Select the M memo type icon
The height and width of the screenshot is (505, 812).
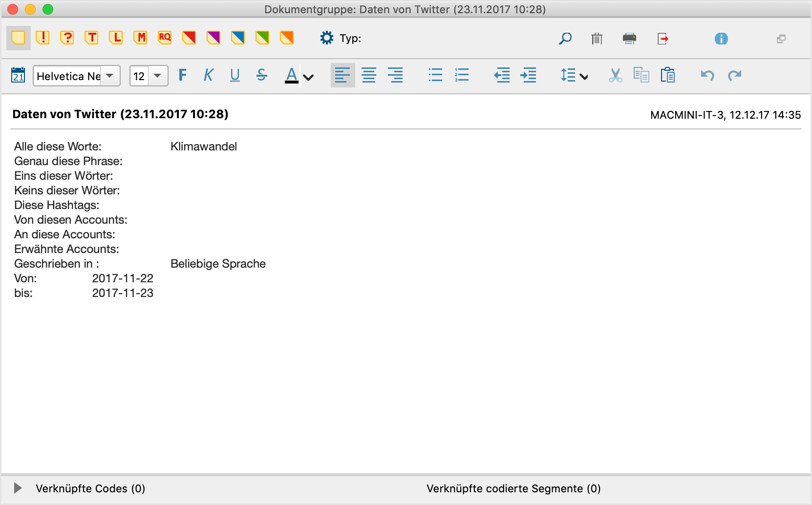click(141, 38)
